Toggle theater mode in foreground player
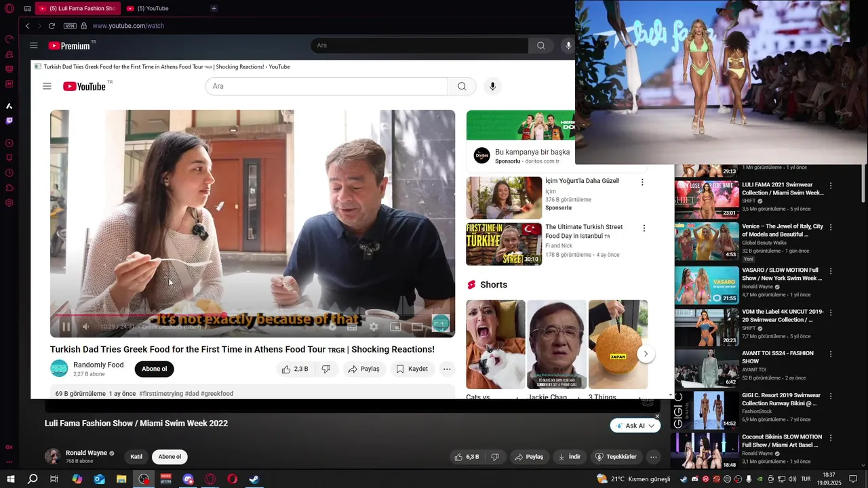 pyautogui.click(x=417, y=327)
